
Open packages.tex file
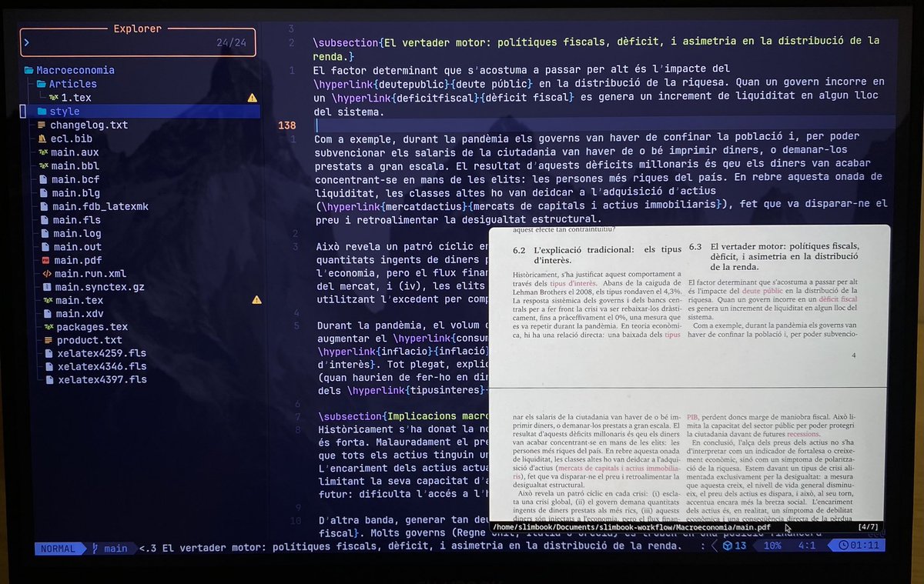tap(92, 327)
